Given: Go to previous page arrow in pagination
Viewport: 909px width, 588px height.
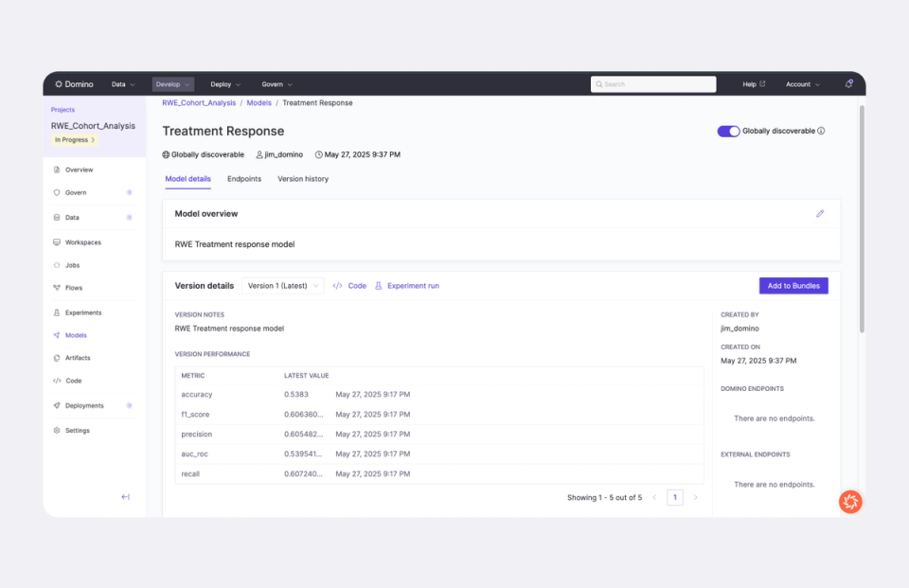Looking at the screenshot, I should (654, 497).
